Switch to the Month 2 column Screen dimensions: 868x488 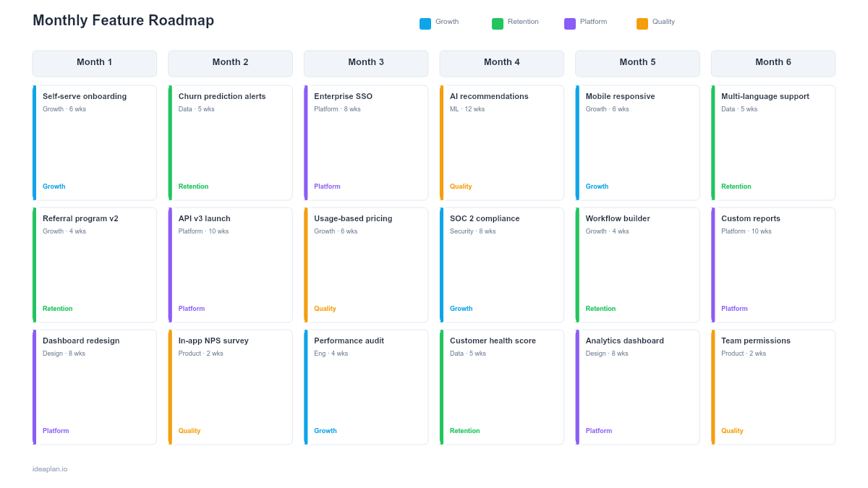click(x=230, y=63)
